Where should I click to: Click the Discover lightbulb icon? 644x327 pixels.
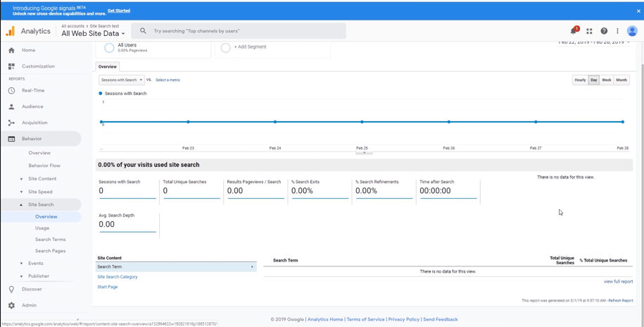tap(11, 289)
